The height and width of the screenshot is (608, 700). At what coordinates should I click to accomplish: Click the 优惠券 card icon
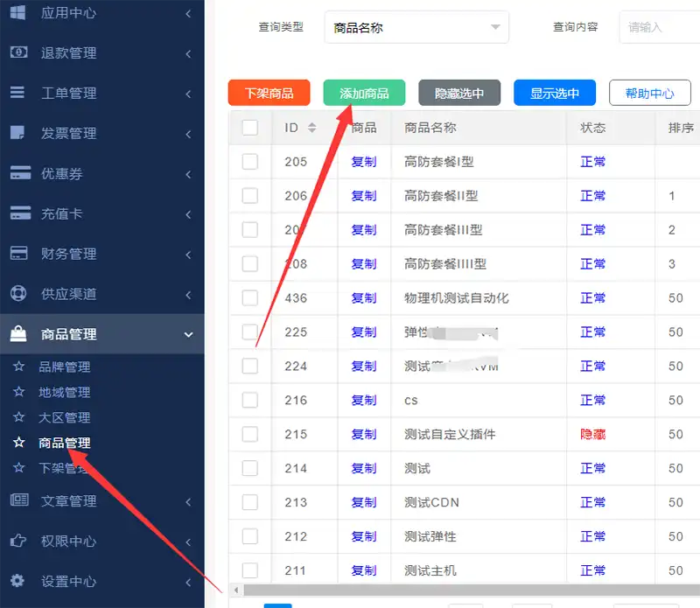point(20,172)
